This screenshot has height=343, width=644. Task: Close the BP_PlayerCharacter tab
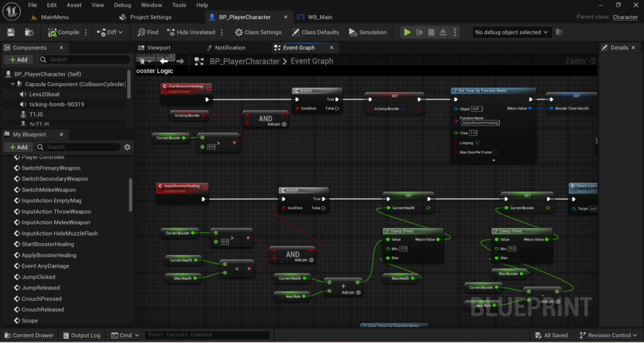point(286,17)
